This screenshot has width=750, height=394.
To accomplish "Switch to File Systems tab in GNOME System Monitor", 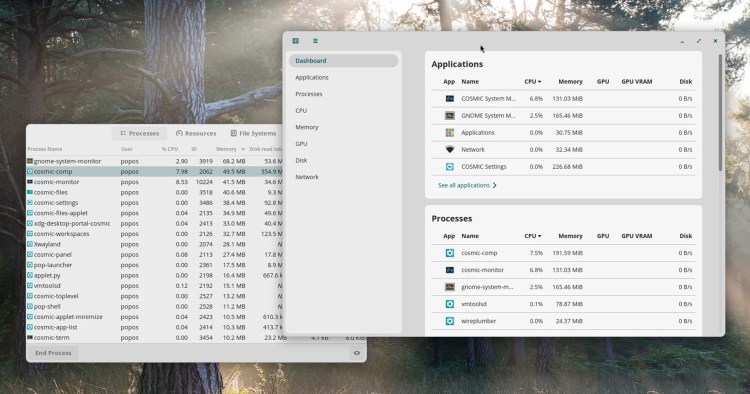I will pos(253,133).
